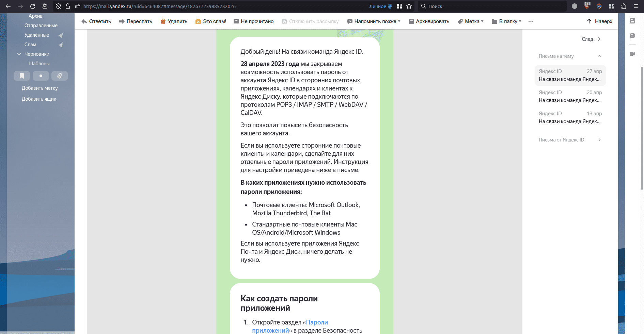This screenshot has width=644, height=334.
Task: Toggle the unread filter dot button
Action: click(41, 76)
